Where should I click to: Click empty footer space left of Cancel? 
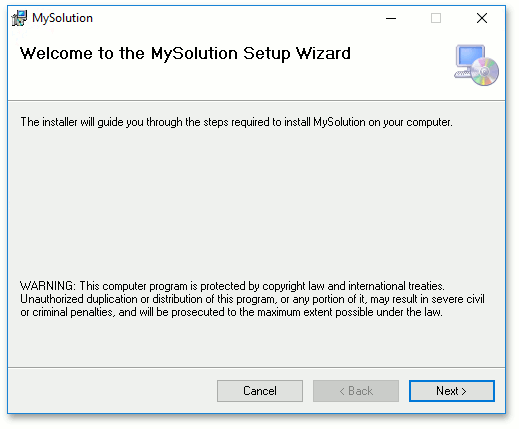112,391
